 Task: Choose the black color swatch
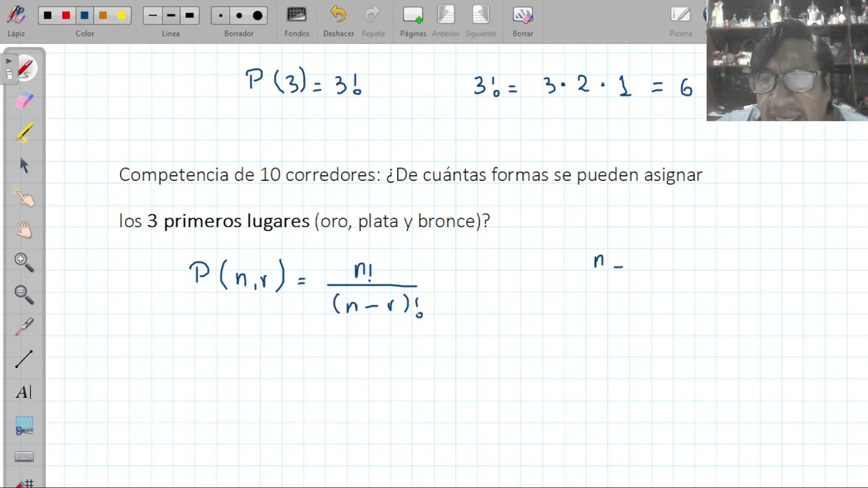click(x=47, y=16)
